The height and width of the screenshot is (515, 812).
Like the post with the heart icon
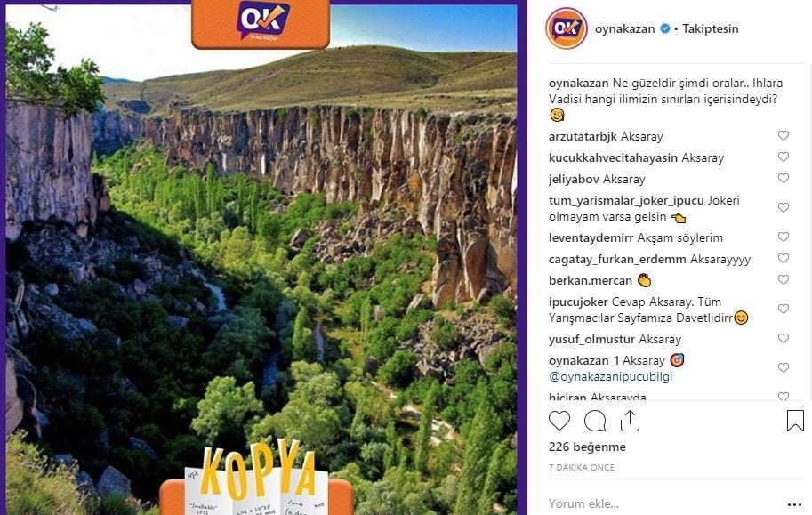[x=559, y=421]
